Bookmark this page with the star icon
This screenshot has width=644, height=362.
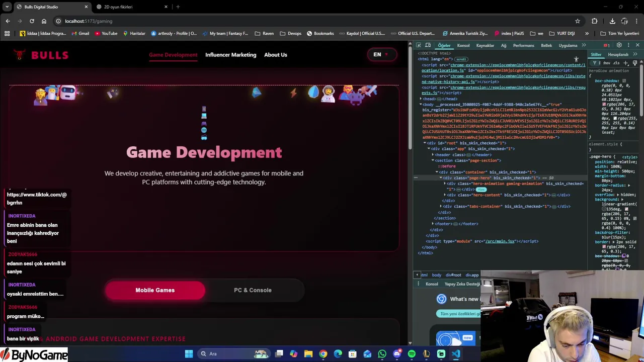(x=578, y=21)
